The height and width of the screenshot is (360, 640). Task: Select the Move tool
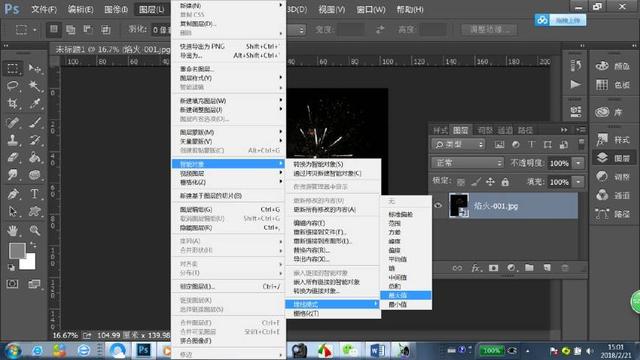point(35,69)
